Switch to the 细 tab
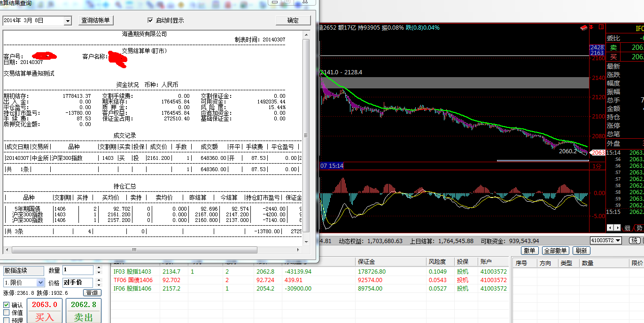The width and height of the screenshot is (644, 323). [628, 228]
